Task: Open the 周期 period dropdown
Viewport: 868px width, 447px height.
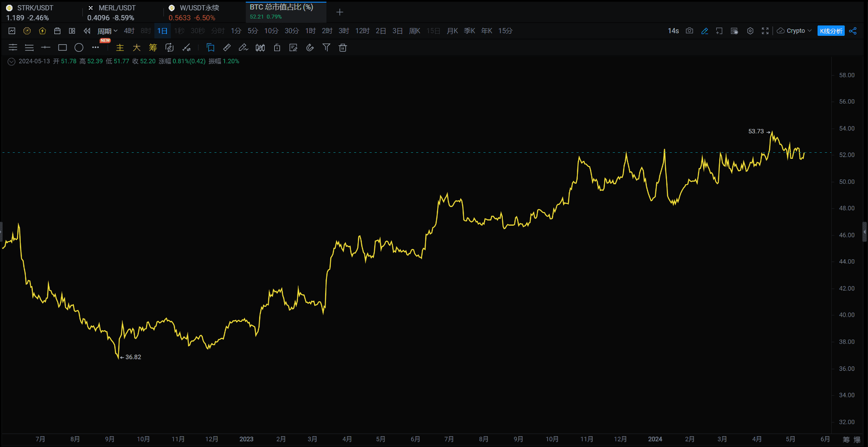Action: click(107, 31)
